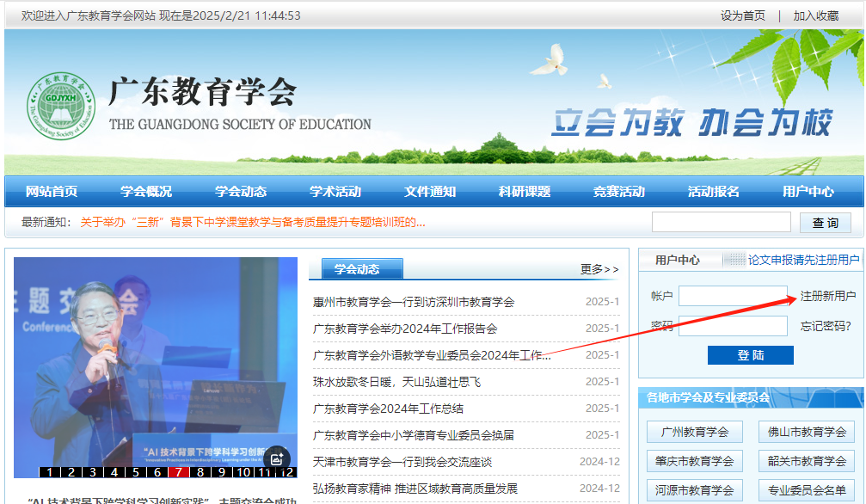Click 加入收藏 link at top
This screenshot has height=504, width=866.
coord(816,15)
